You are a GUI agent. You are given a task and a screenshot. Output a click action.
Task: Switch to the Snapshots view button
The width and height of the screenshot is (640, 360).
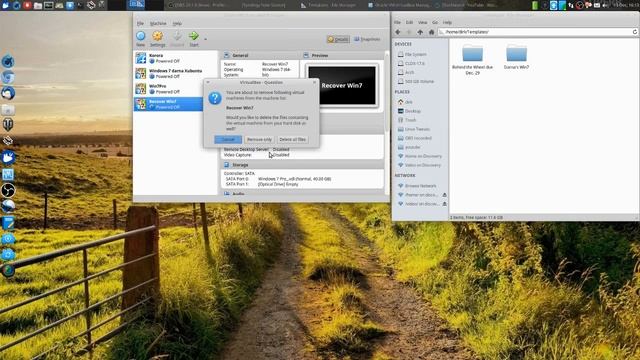(x=367, y=39)
